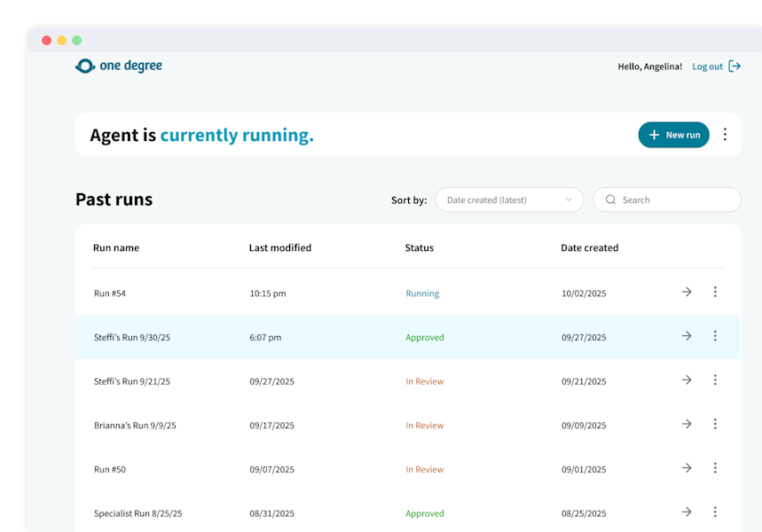762x532 pixels.
Task: Open the agent options kebab menu
Action: pos(725,135)
